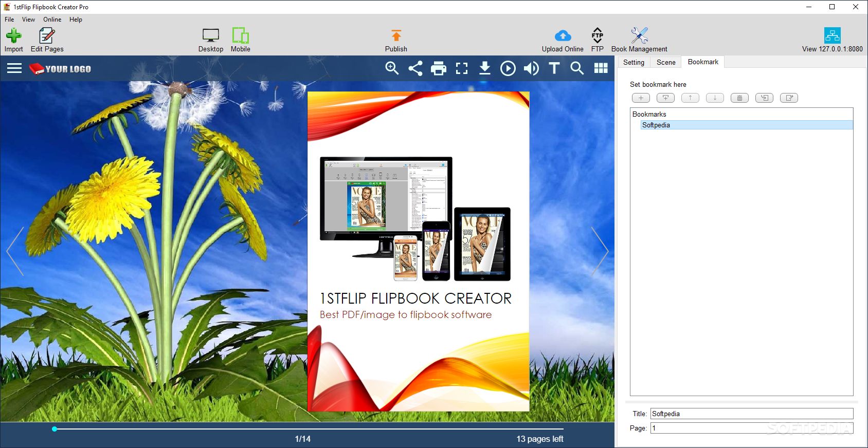
Task: Open the View menu
Action: click(28, 20)
